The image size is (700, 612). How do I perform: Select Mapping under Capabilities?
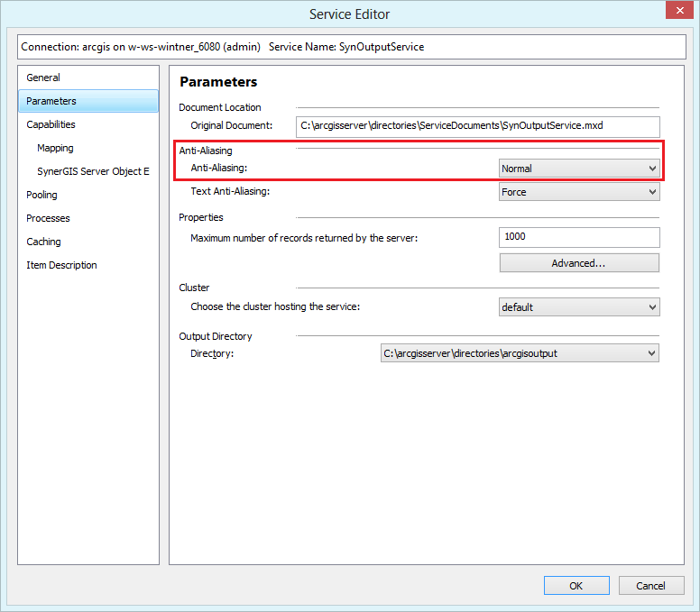(x=55, y=148)
